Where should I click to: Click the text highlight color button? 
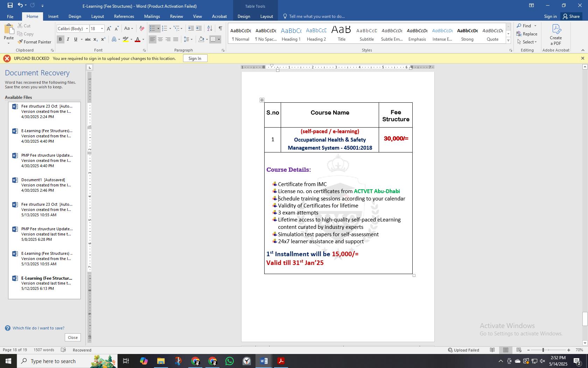tap(126, 40)
